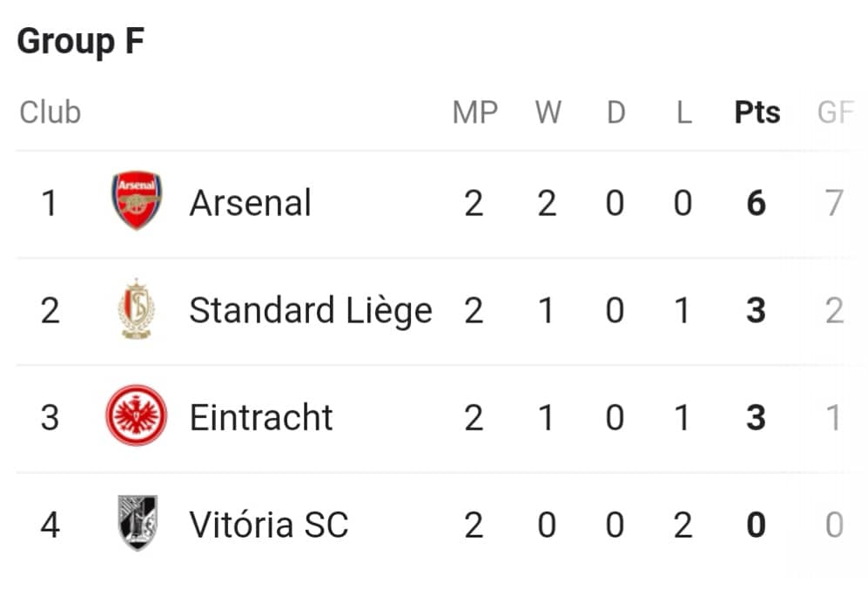This screenshot has height=602, width=868.
Task: Click the partially visible GF column header
Action: click(836, 112)
